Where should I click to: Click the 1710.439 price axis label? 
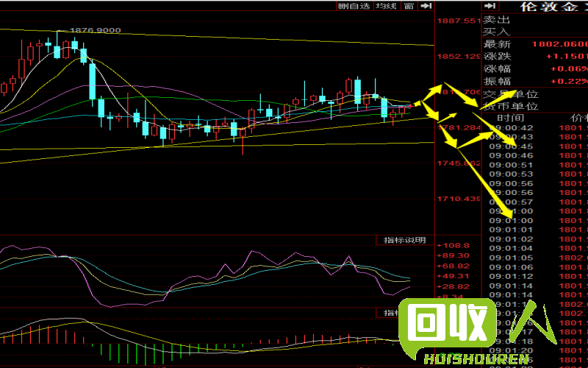pyautogui.click(x=459, y=199)
